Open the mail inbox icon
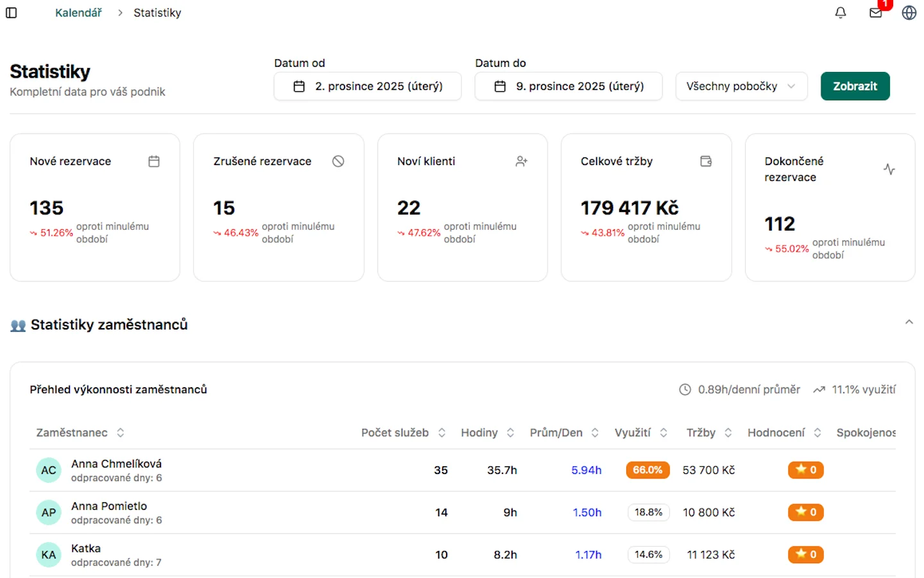The image size is (924, 578). pos(875,13)
